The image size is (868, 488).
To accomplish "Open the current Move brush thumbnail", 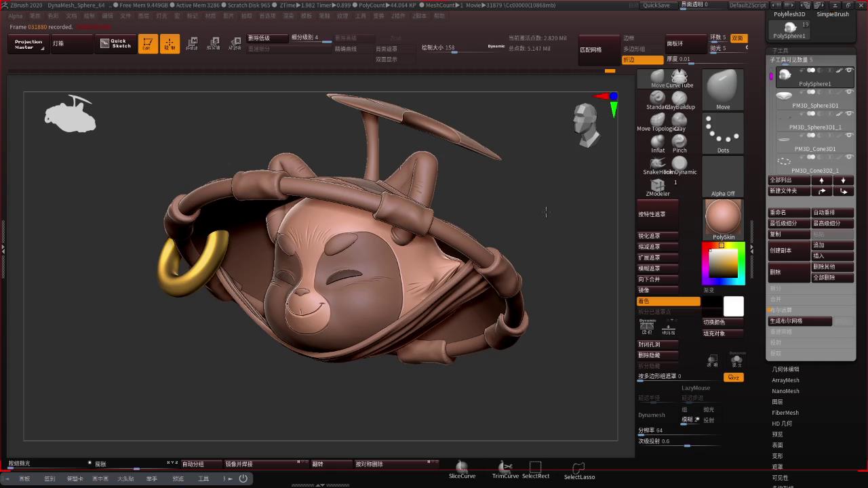I will coord(723,89).
